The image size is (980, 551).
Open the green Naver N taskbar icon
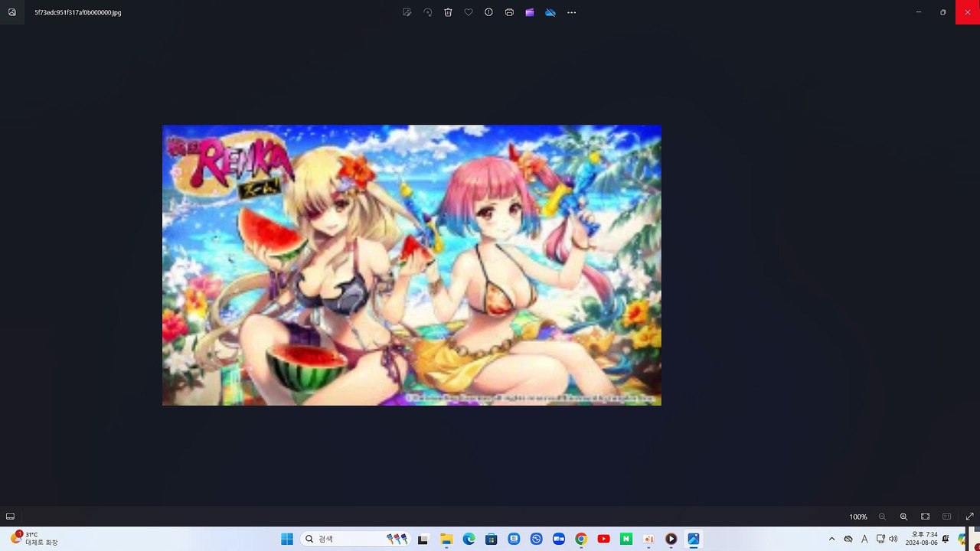point(626,539)
